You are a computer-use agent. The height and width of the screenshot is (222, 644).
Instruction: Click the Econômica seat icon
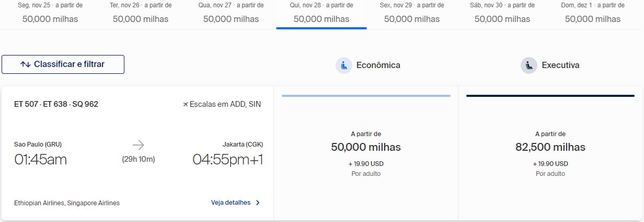click(344, 65)
